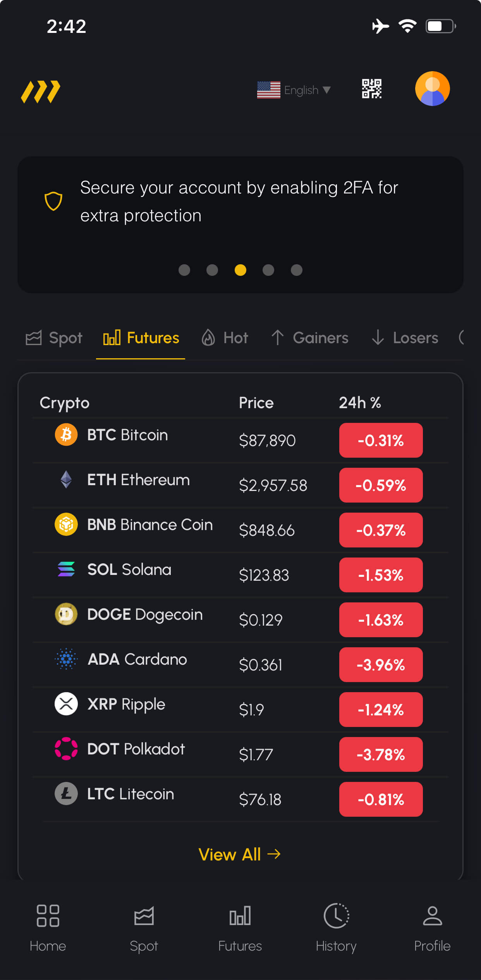Go to Profile in the bottom navigation
The image size is (481, 980).
tap(432, 927)
